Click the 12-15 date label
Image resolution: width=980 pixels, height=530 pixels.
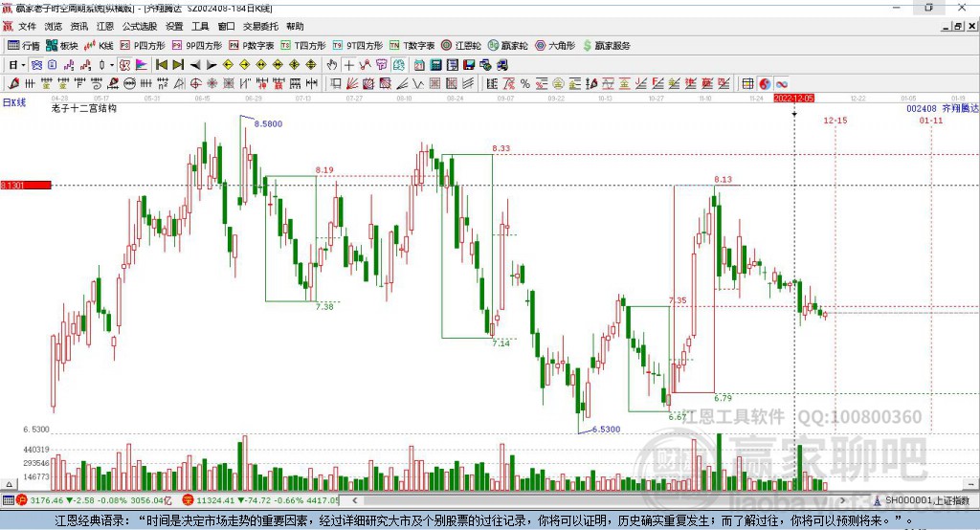point(835,120)
